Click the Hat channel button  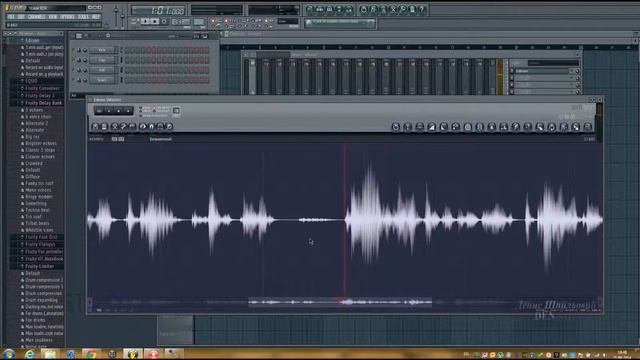(x=102, y=70)
